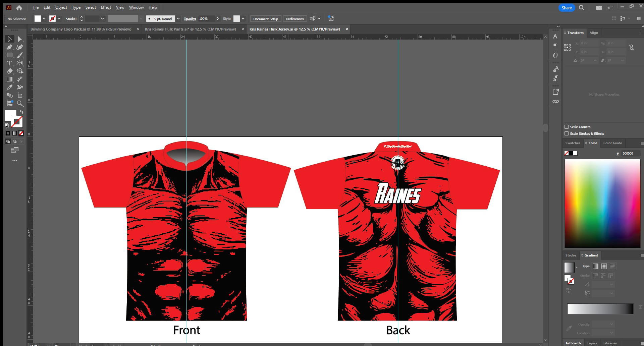Screen dimensions: 644x346
Task: Open fill color dropdown in control bar
Action: pos(44,19)
